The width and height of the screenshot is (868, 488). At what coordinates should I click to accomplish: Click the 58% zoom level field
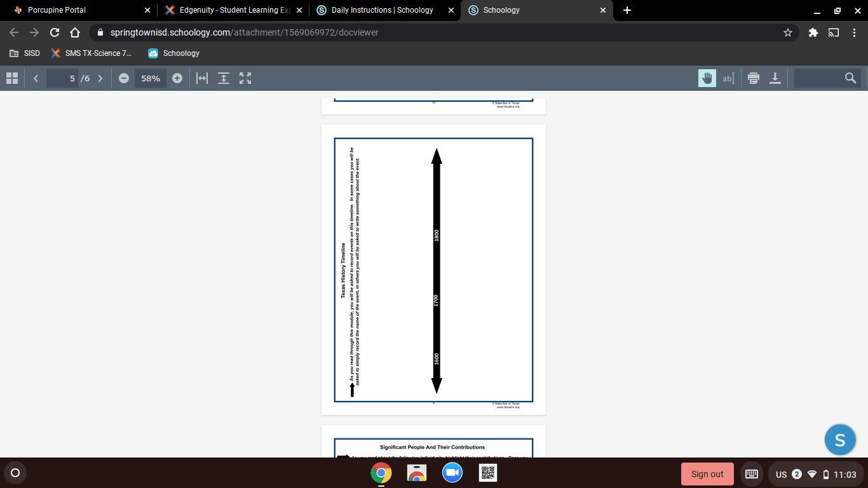[x=151, y=78]
